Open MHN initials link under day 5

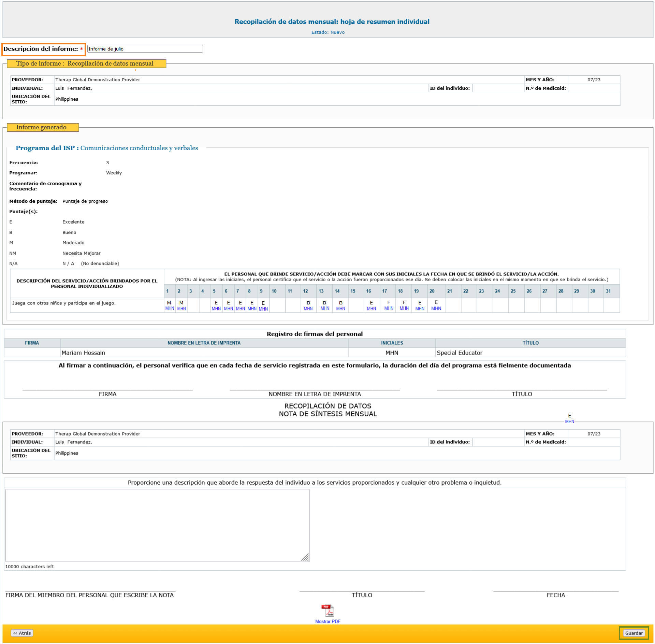pyautogui.click(x=216, y=309)
